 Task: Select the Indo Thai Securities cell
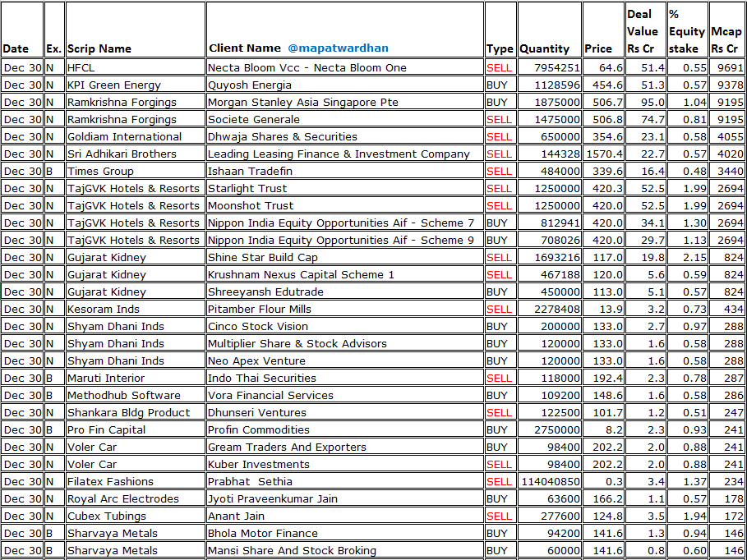pos(345,378)
